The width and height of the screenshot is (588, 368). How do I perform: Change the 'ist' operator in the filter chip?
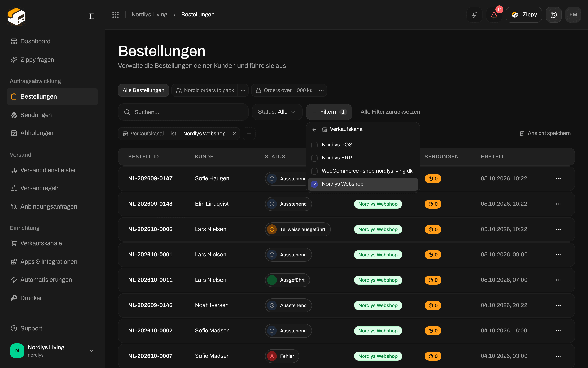pyautogui.click(x=173, y=134)
